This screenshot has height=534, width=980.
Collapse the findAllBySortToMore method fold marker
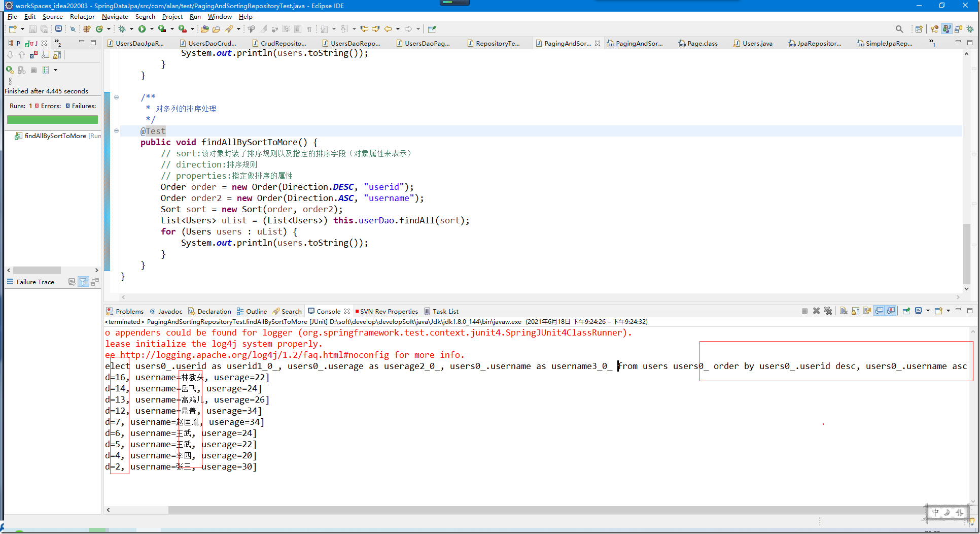point(116,130)
